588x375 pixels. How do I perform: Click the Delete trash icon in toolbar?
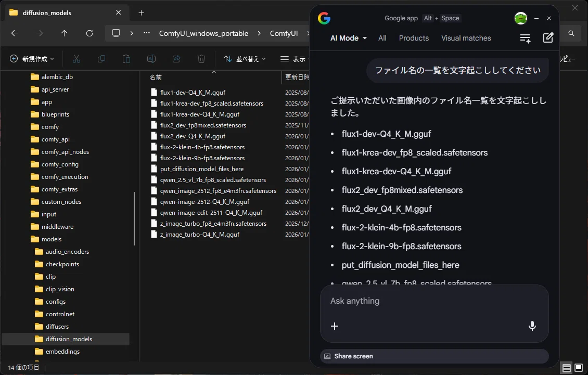pyautogui.click(x=201, y=59)
